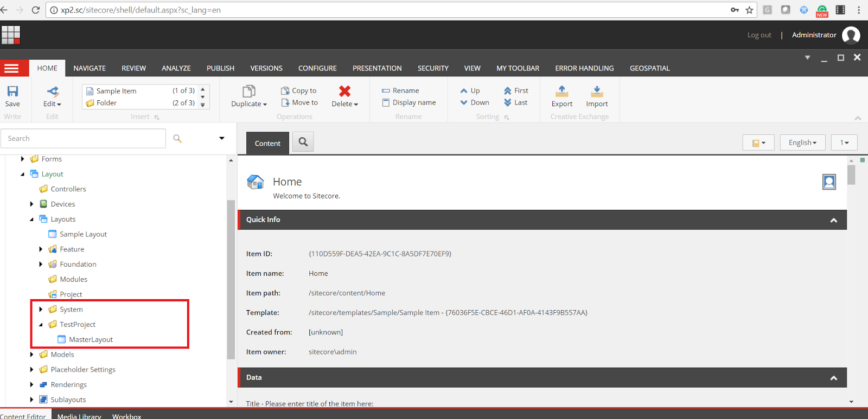Viewport: 868px width, 419px height.
Task: Click the Duplicate icon
Action: pos(249,91)
